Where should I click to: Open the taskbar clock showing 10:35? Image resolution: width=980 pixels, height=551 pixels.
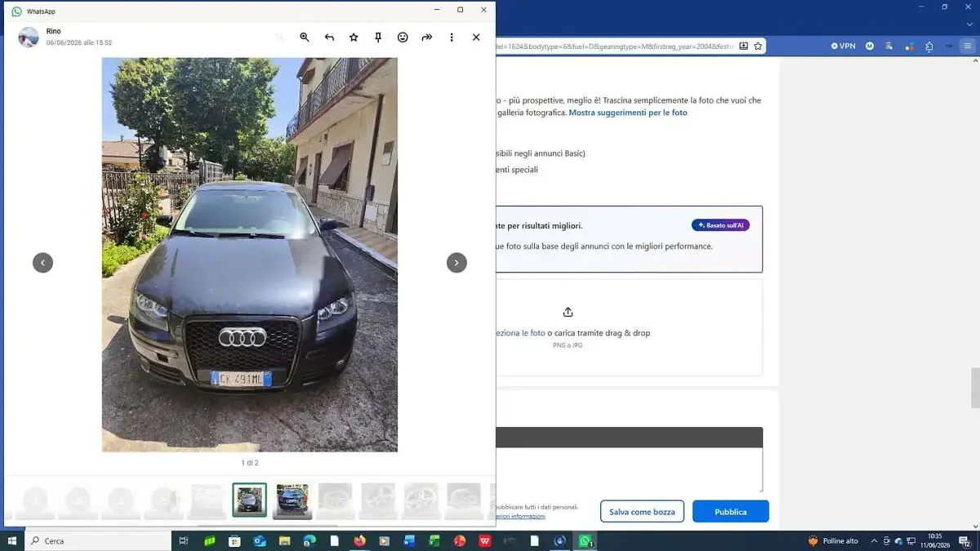pyautogui.click(x=935, y=540)
